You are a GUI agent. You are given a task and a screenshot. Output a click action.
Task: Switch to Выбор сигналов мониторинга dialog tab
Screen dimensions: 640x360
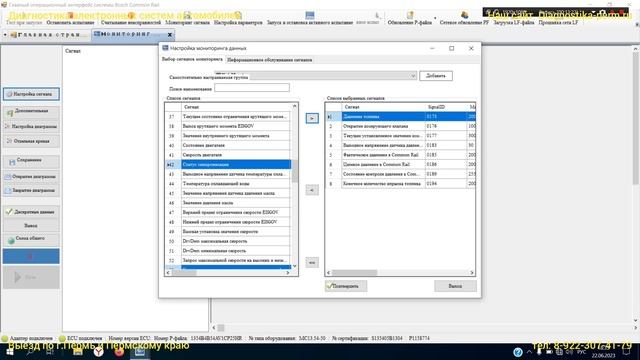[x=192, y=59]
